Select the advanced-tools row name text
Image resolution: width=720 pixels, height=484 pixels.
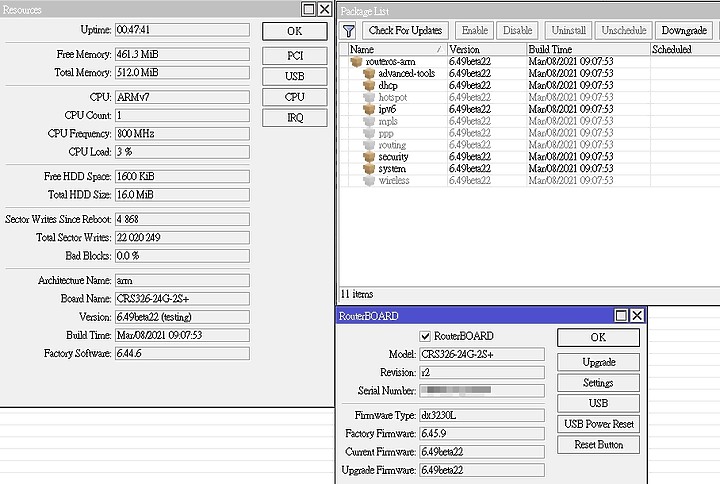406,73
